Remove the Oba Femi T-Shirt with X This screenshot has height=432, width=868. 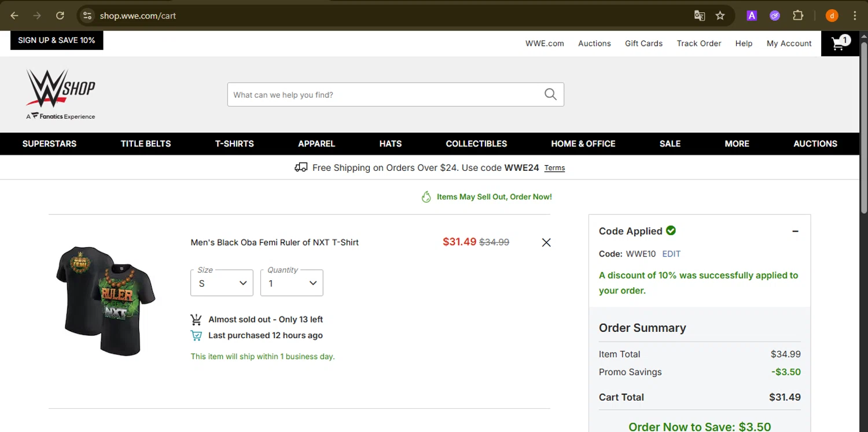point(546,243)
